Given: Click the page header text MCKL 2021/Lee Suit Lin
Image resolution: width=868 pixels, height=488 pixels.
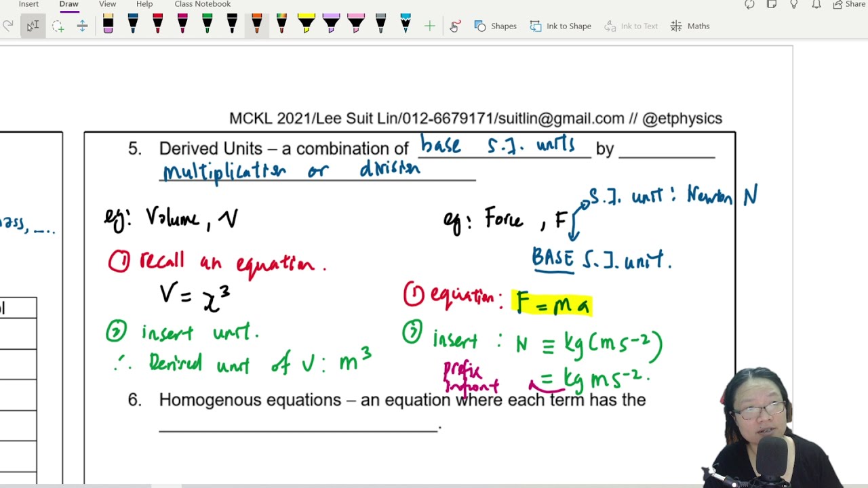Looking at the screenshot, I should point(315,119).
